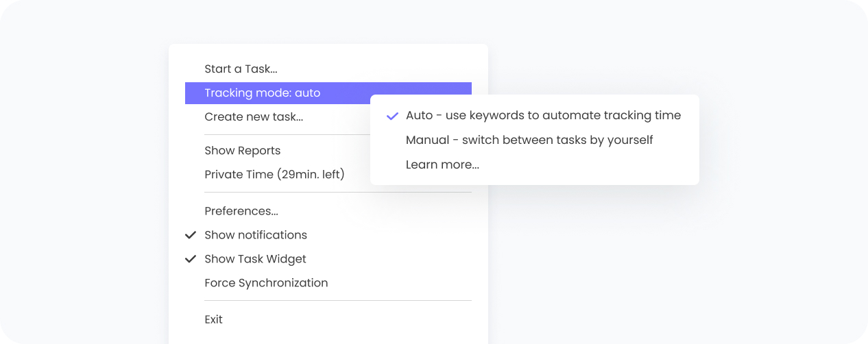Click checkmark beside Show Task Widget
This screenshot has height=344, width=868.
pos(191,258)
